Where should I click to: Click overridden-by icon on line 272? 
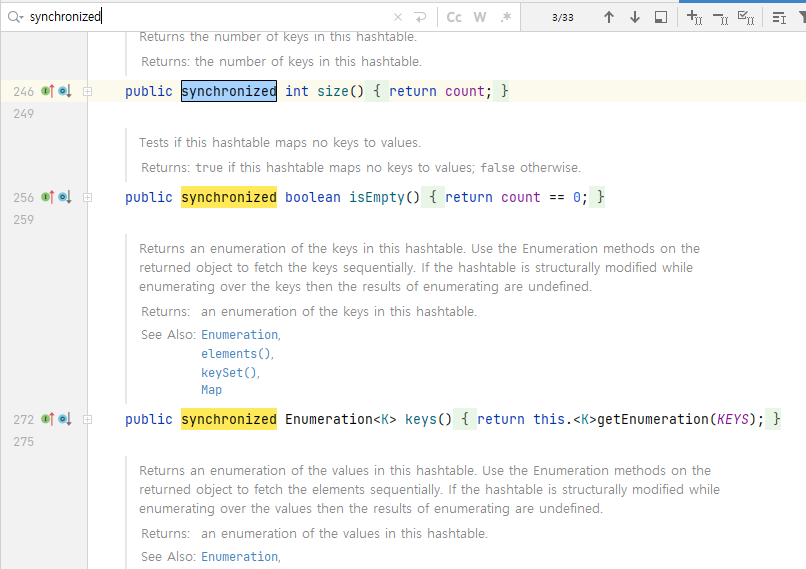65,419
